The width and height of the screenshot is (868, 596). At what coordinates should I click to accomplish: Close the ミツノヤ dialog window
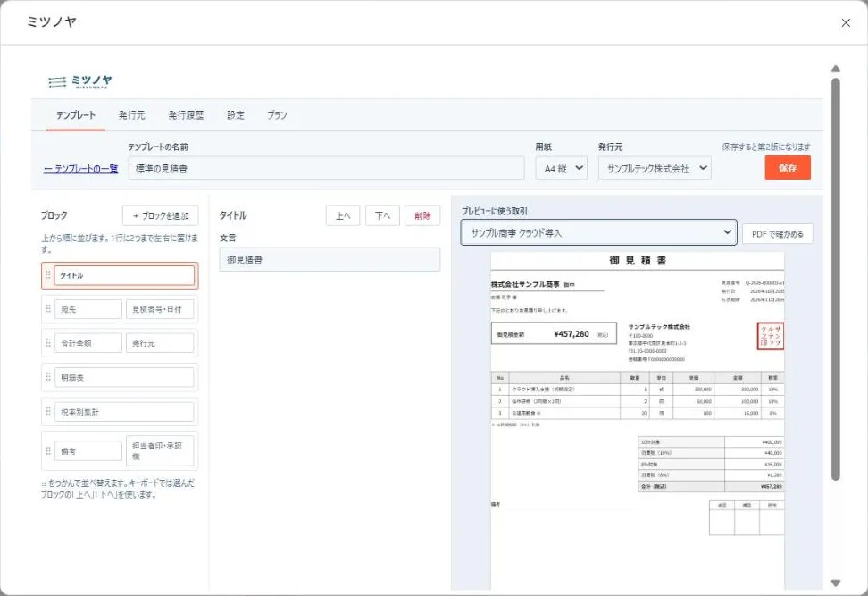click(x=846, y=22)
